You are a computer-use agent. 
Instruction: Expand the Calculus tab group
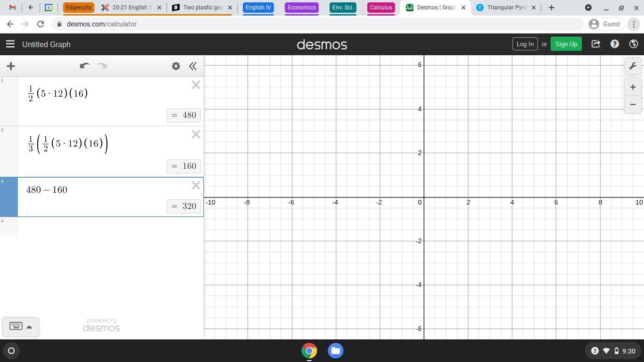(381, 8)
